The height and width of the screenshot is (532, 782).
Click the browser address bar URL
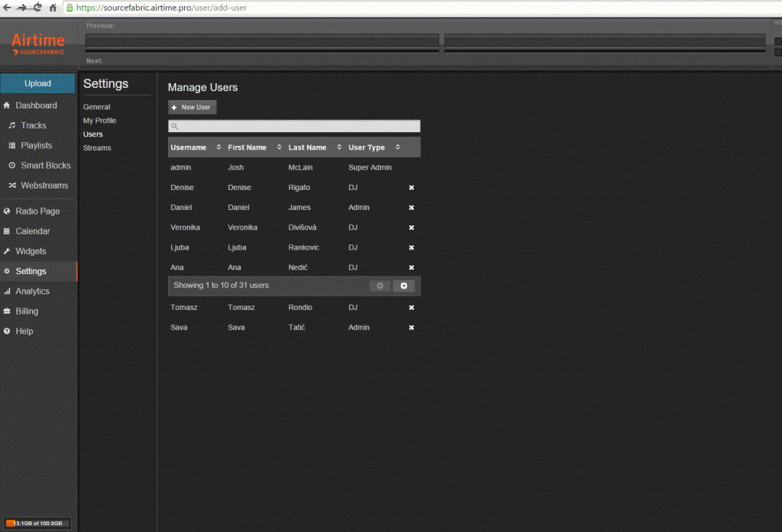click(161, 8)
